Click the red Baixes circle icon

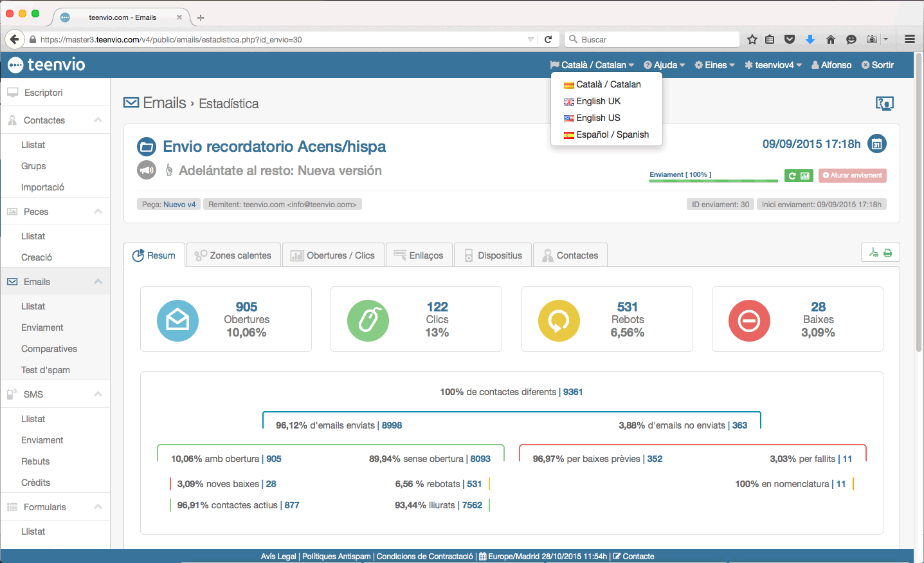click(x=749, y=320)
